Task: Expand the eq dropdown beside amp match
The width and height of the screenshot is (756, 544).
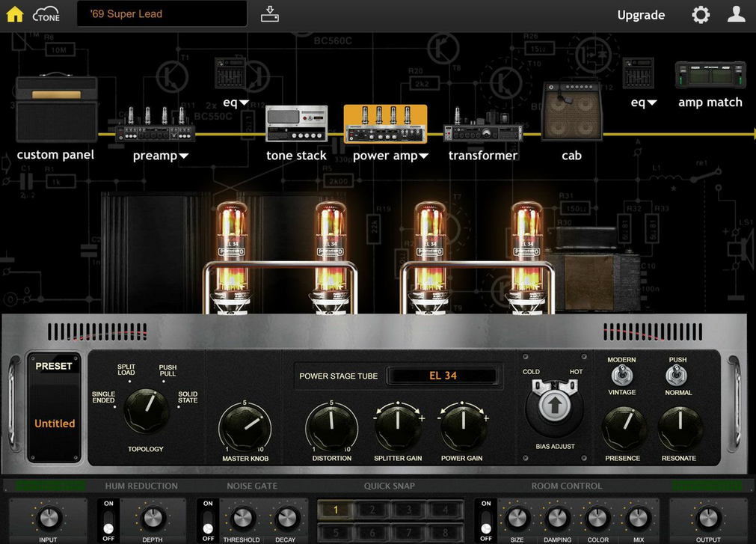Action: click(x=652, y=103)
